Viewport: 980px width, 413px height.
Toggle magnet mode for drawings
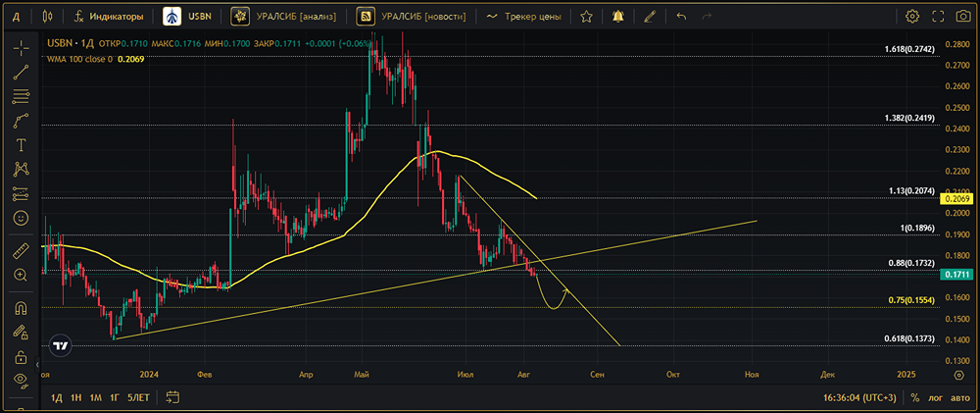click(21, 308)
